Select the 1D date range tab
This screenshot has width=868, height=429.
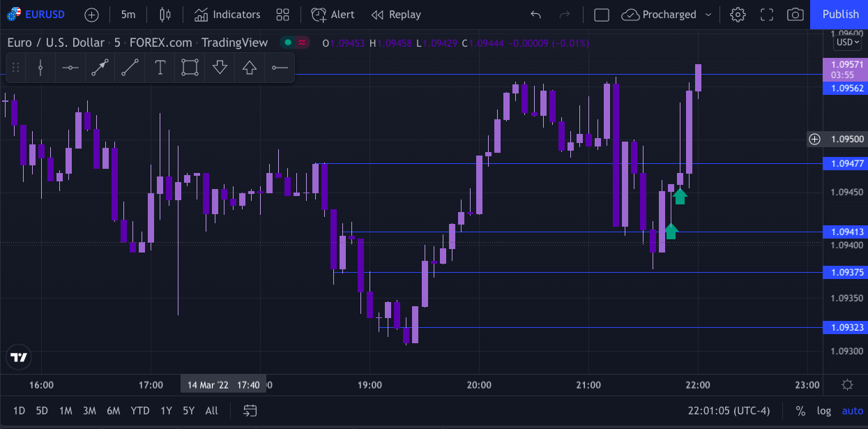(x=20, y=411)
